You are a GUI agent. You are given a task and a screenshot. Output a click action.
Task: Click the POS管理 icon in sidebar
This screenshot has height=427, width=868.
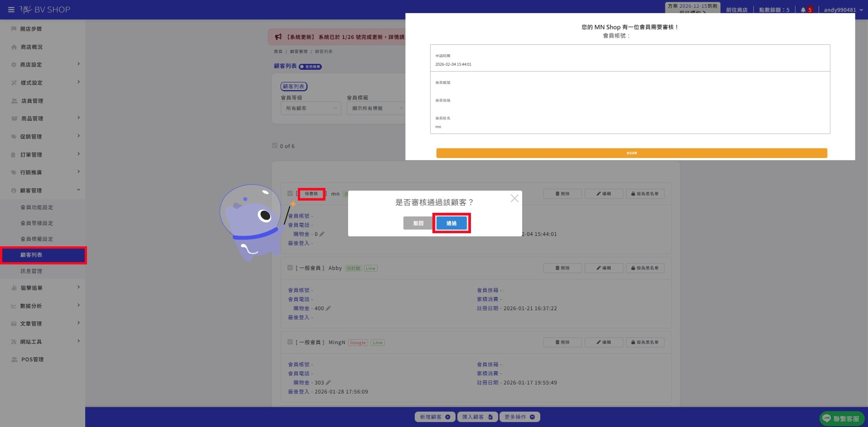[14, 360]
